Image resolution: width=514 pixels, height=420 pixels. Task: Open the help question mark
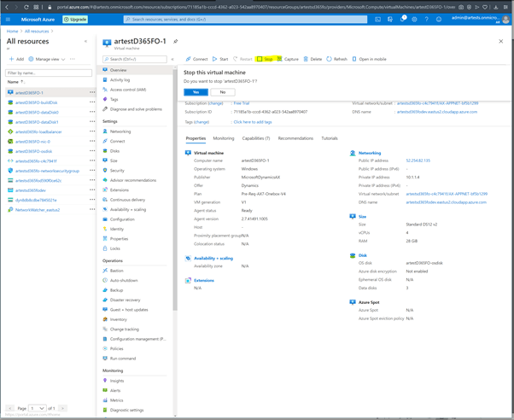426,20
